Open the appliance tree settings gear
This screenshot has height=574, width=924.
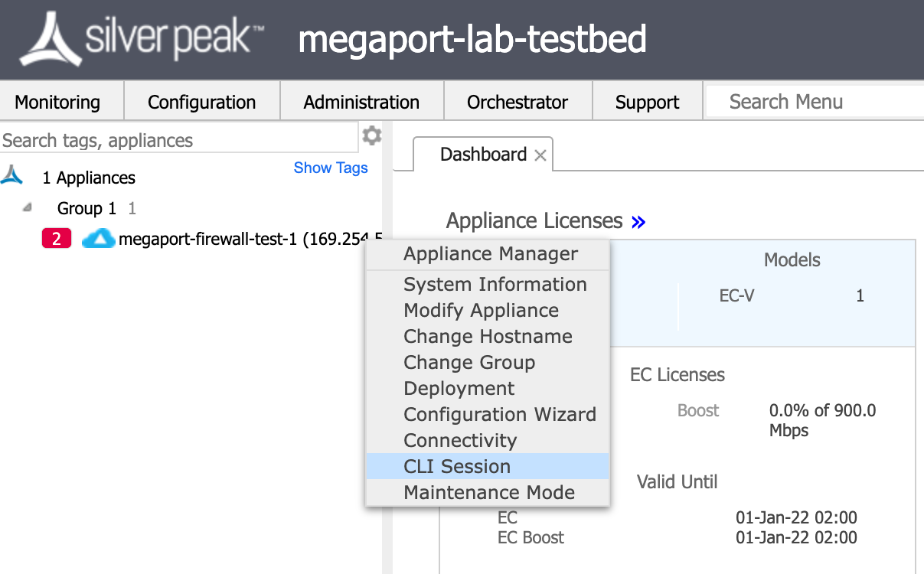[372, 135]
